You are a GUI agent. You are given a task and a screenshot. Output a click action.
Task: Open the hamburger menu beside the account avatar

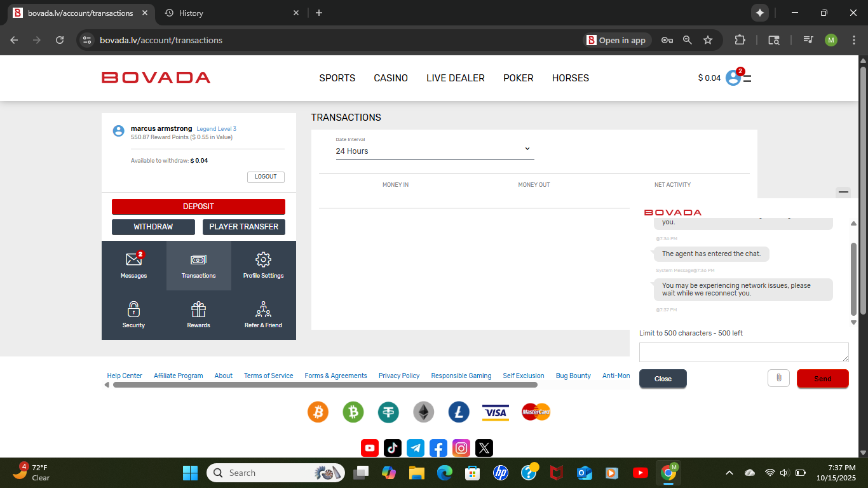point(747,79)
